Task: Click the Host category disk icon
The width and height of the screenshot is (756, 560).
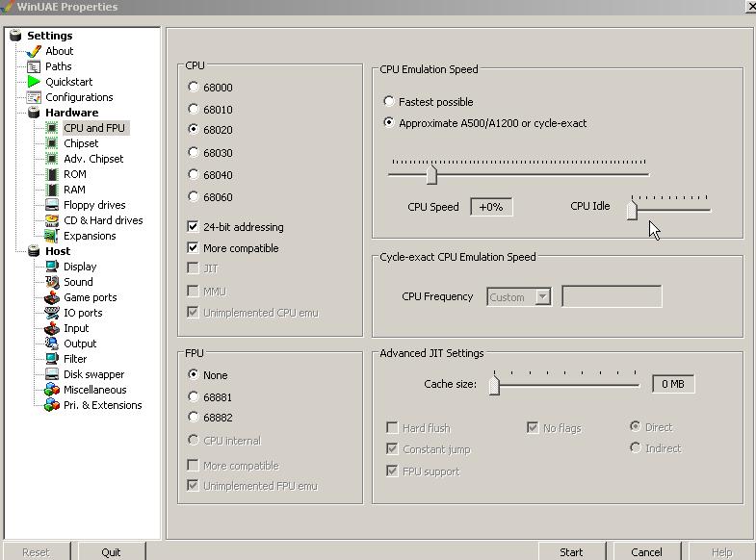Action: click(34, 251)
